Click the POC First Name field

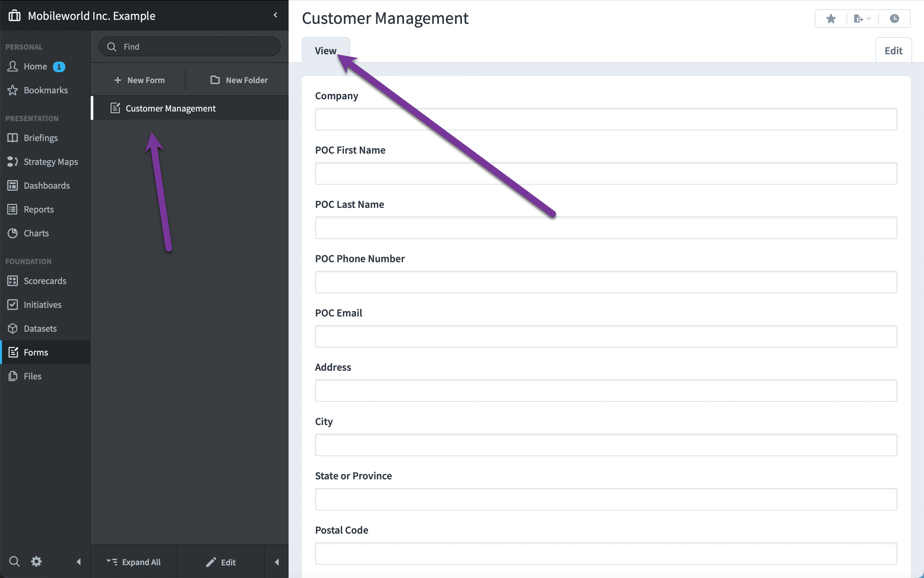(x=606, y=173)
